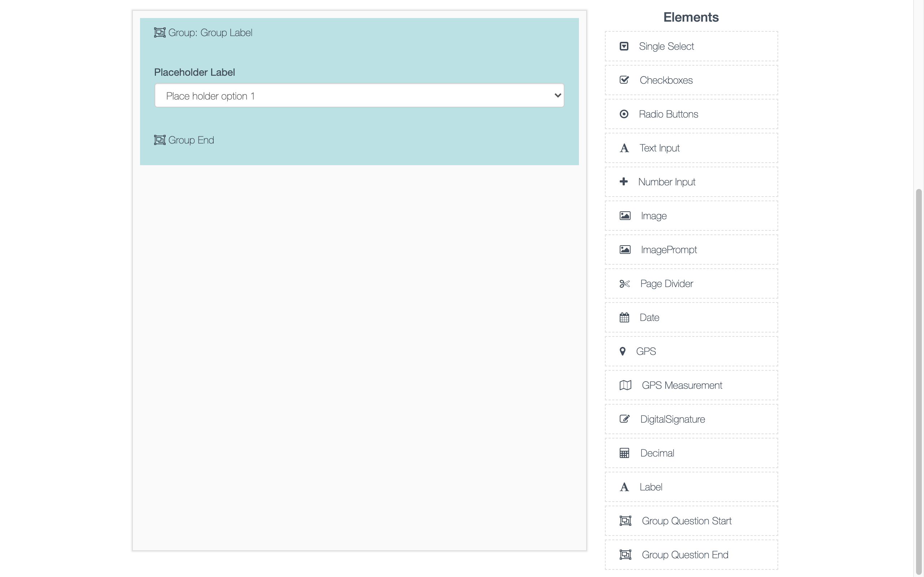This screenshot has width=924, height=577.
Task: Choose the ImagePrompt element
Action: 691,250
